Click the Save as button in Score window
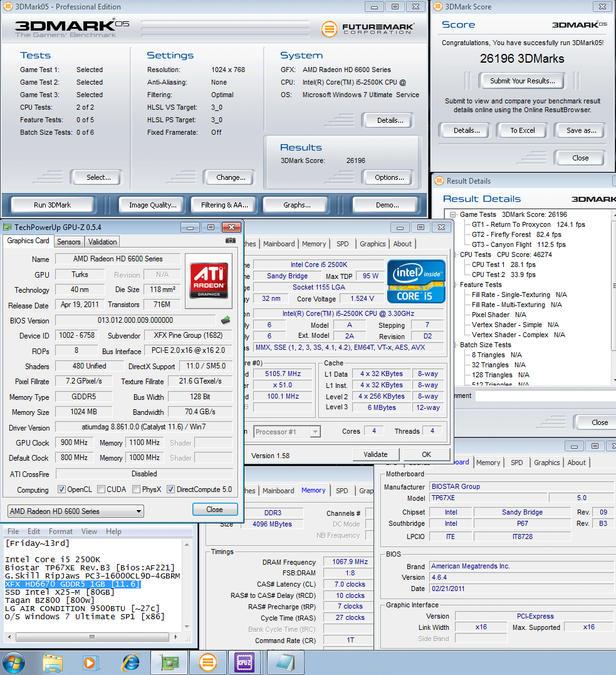The width and height of the screenshot is (616, 675). pos(581,130)
